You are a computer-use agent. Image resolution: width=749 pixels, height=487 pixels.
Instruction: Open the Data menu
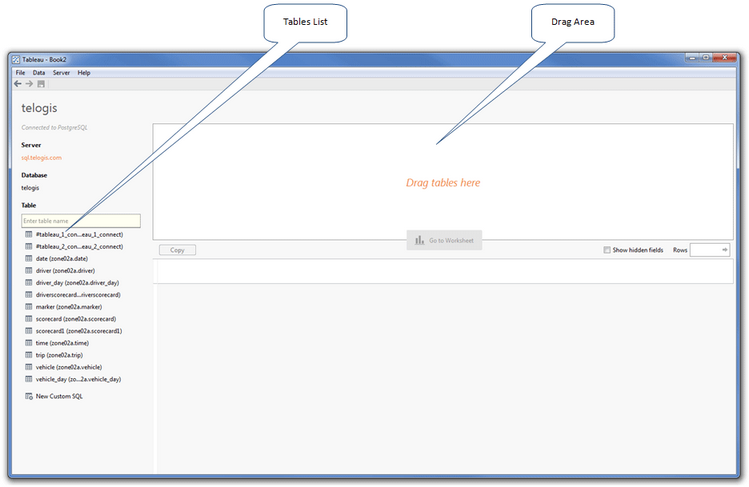[x=39, y=73]
